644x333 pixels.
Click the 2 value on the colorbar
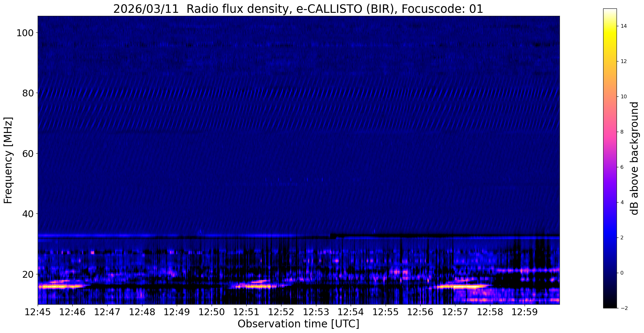[x=622, y=238]
